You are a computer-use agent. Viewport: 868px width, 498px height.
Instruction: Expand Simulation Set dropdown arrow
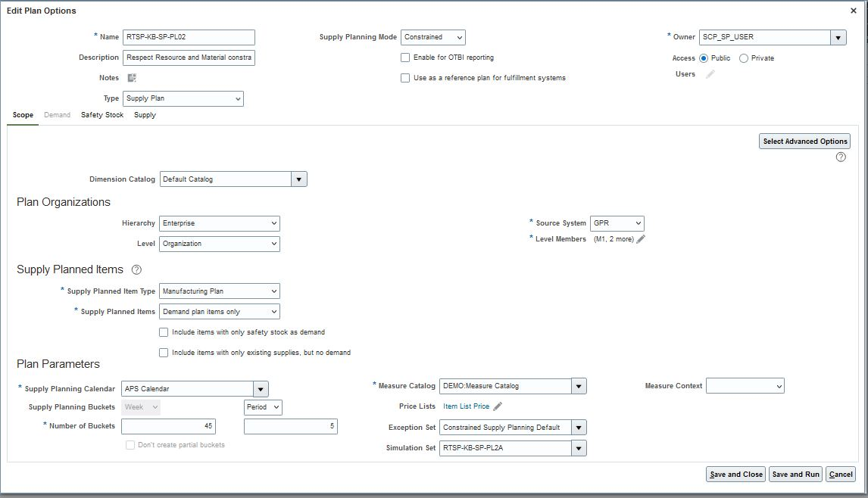pyautogui.click(x=579, y=448)
